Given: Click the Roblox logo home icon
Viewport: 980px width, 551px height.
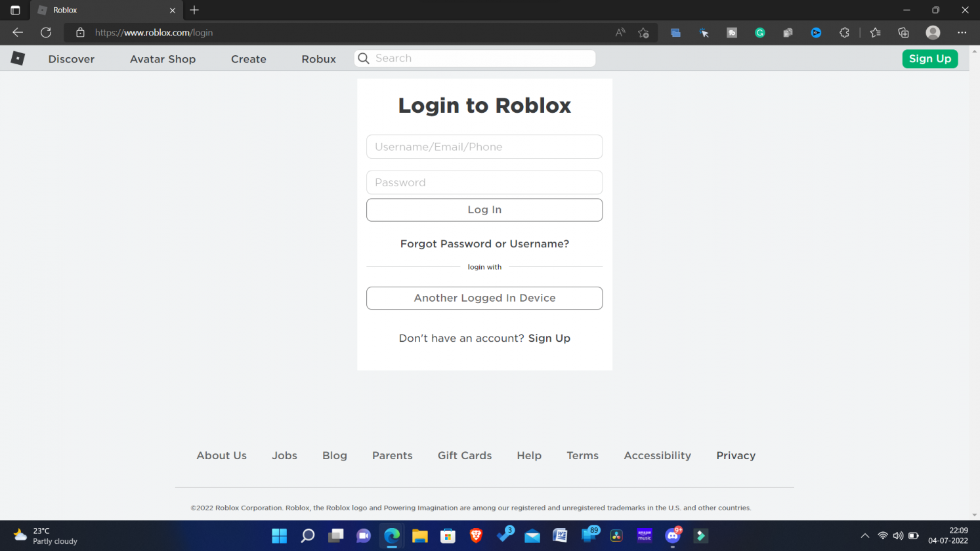Looking at the screenshot, I should click(18, 58).
